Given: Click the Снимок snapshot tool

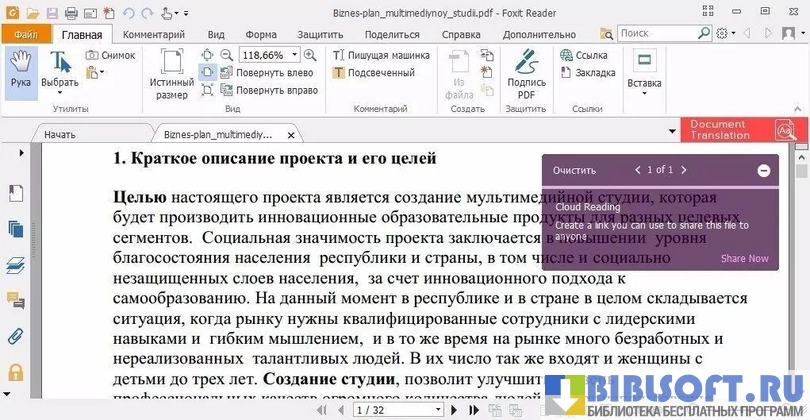Looking at the screenshot, I should pyautogui.click(x=110, y=55).
